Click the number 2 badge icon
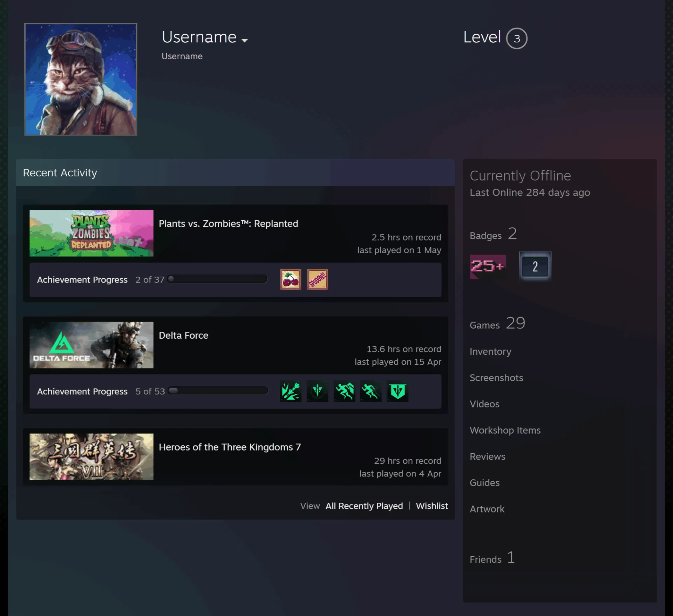Viewport: 673px width, 616px height. [535, 266]
